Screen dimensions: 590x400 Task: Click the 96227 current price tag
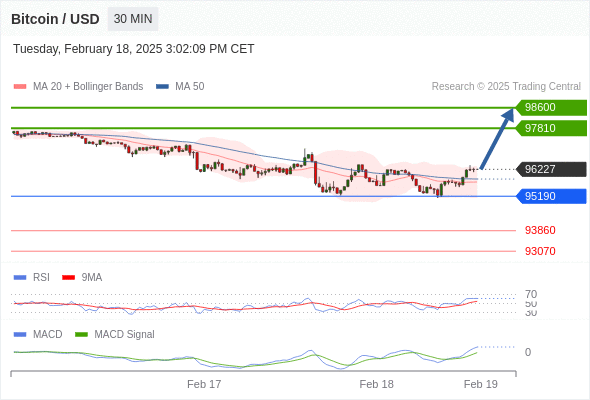(x=551, y=169)
